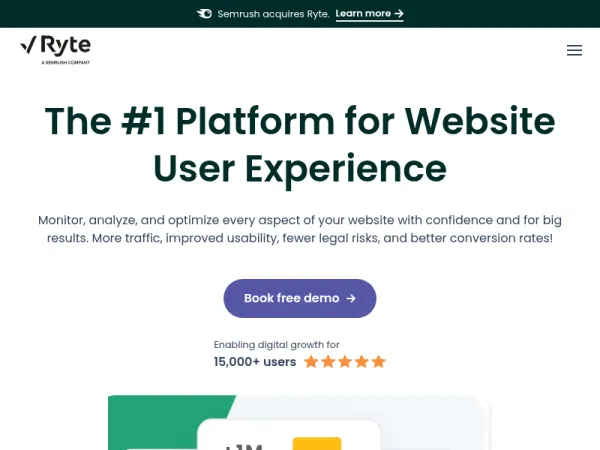Click the fifth orange rating star
Viewport: 600px width, 450px height.
point(378,361)
